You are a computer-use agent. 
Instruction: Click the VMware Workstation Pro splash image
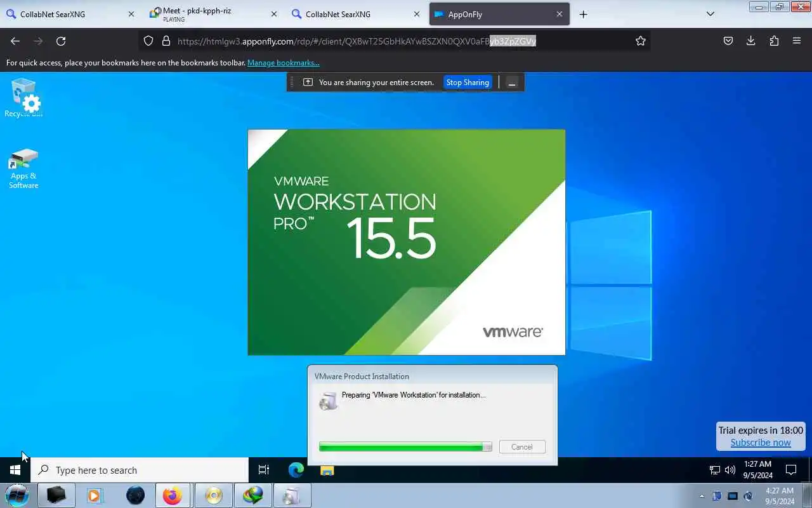click(406, 242)
